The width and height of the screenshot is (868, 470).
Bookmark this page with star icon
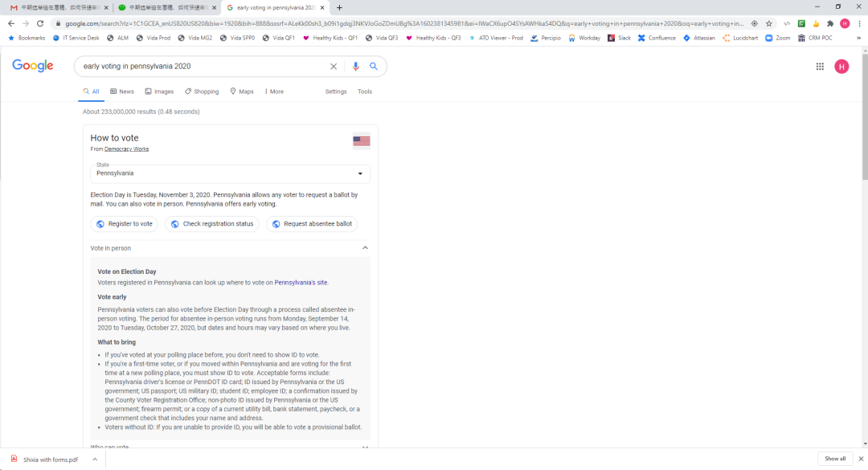point(769,23)
